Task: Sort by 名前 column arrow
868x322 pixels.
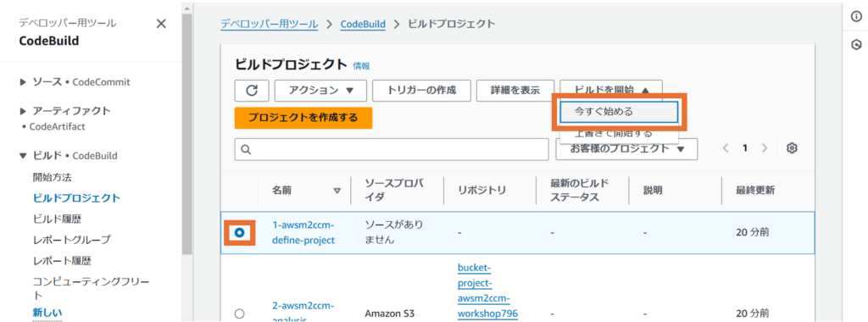Action: 337,191
